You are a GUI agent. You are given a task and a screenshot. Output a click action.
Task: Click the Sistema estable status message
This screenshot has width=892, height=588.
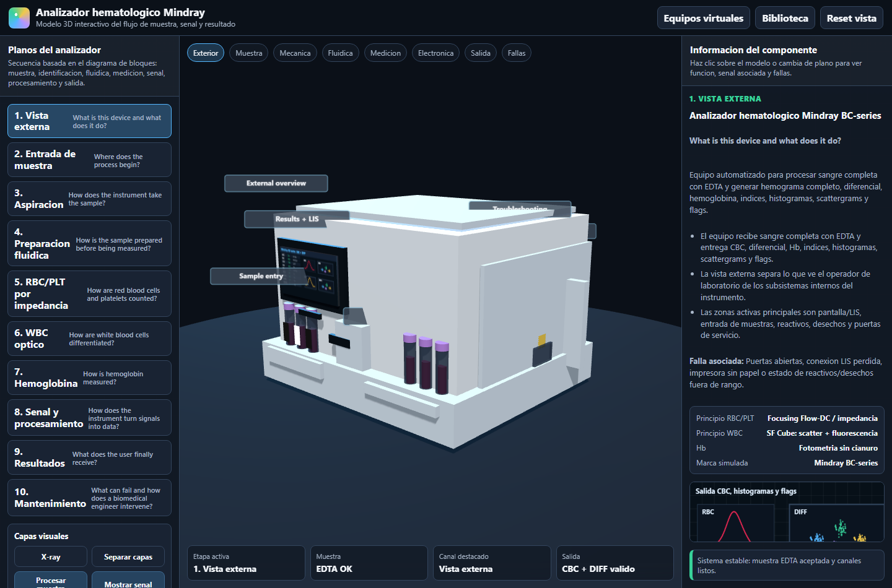(x=787, y=565)
